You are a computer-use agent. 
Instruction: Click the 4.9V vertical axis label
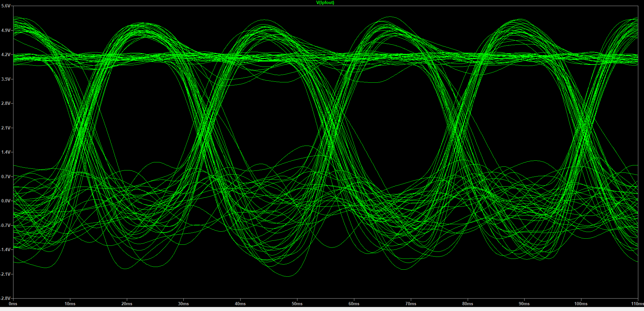pyautogui.click(x=6, y=30)
